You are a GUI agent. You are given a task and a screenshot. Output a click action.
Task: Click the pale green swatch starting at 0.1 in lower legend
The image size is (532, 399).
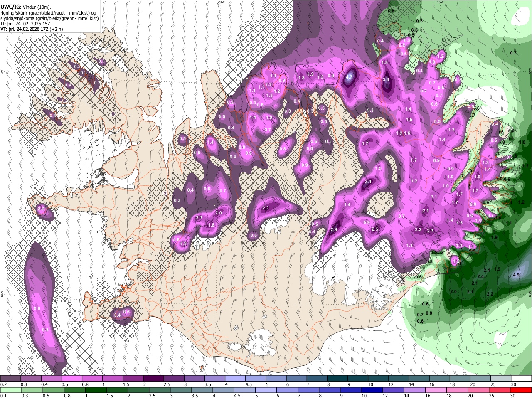pyautogui.click(x=11, y=390)
